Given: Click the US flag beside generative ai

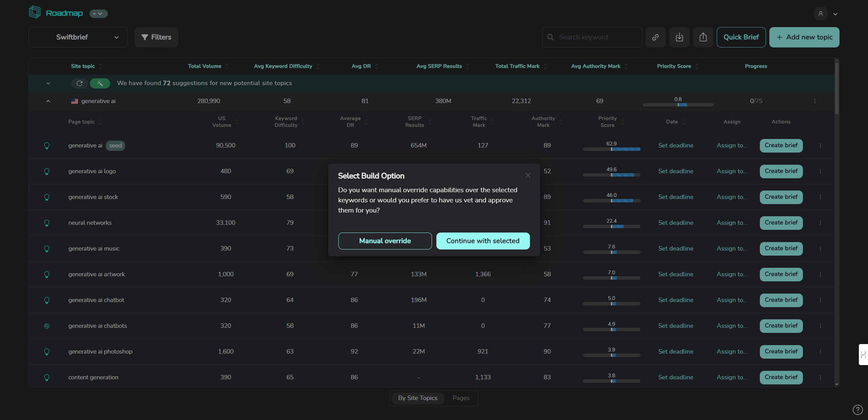Looking at the screenshot, I should (x=75, y=101).
